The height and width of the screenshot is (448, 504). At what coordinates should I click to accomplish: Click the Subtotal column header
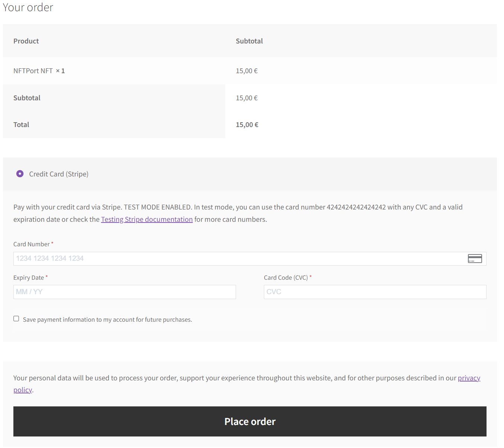click(x=249, y=41)
